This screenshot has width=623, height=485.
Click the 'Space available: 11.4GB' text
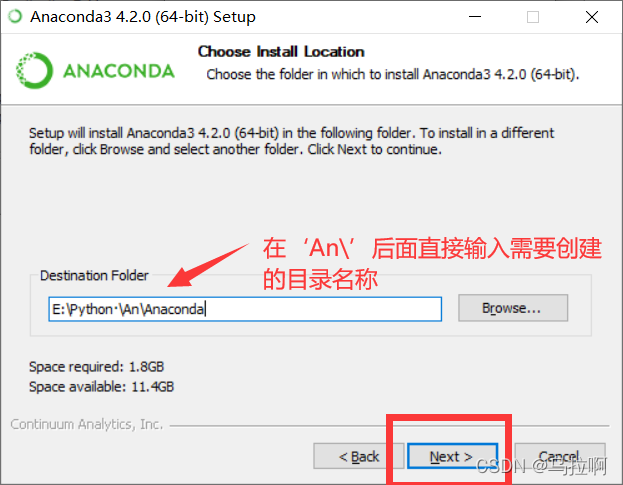click(x=101, y=386)
